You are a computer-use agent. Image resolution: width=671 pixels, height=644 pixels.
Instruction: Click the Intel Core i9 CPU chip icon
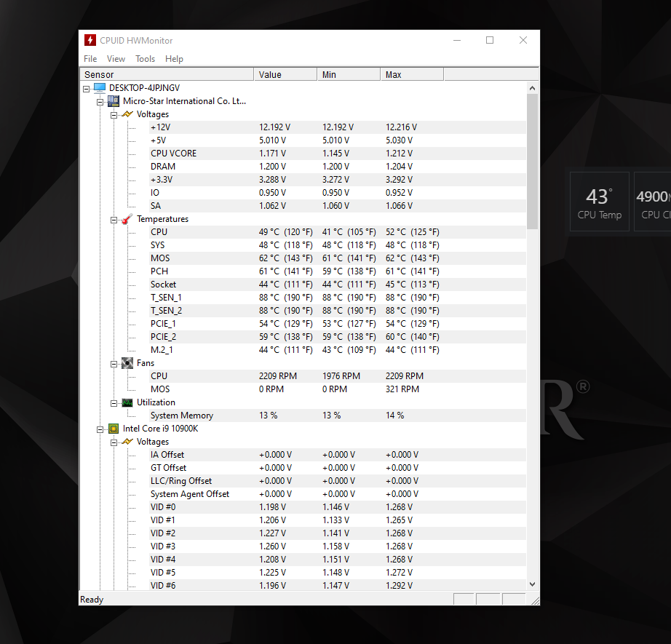point(114,429)
